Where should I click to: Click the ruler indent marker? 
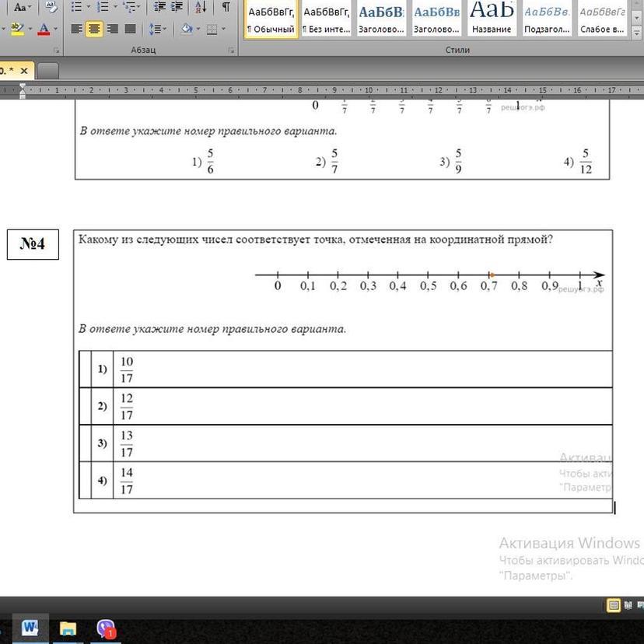tap(23, 90)
